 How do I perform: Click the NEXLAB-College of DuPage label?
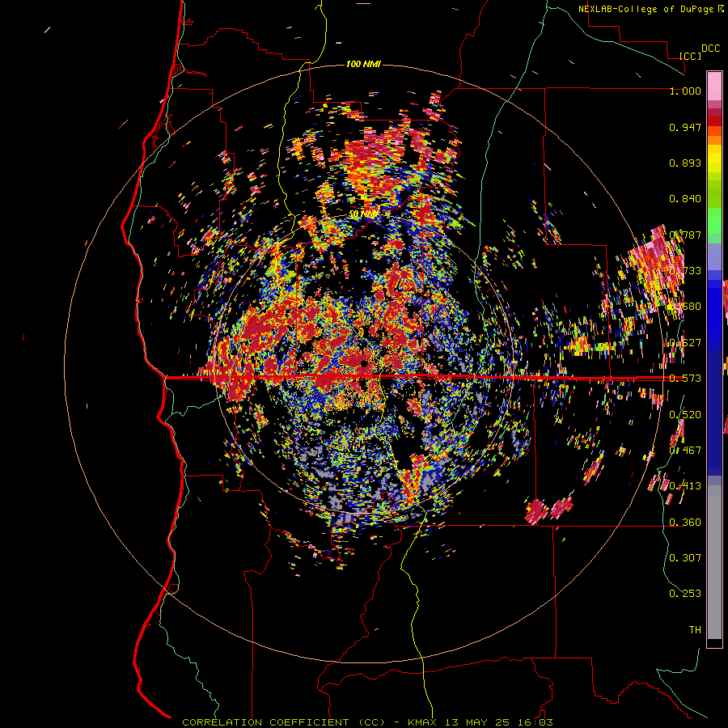click(646, 9)
